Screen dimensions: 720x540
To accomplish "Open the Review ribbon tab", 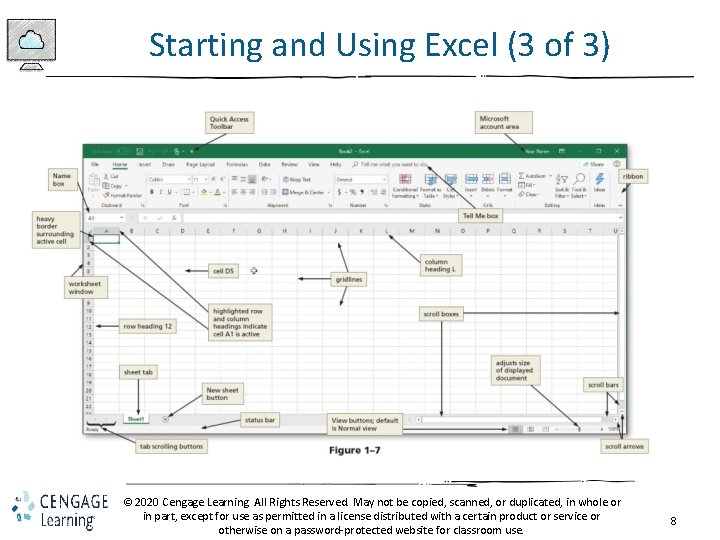I will click(x=289, y=164).
